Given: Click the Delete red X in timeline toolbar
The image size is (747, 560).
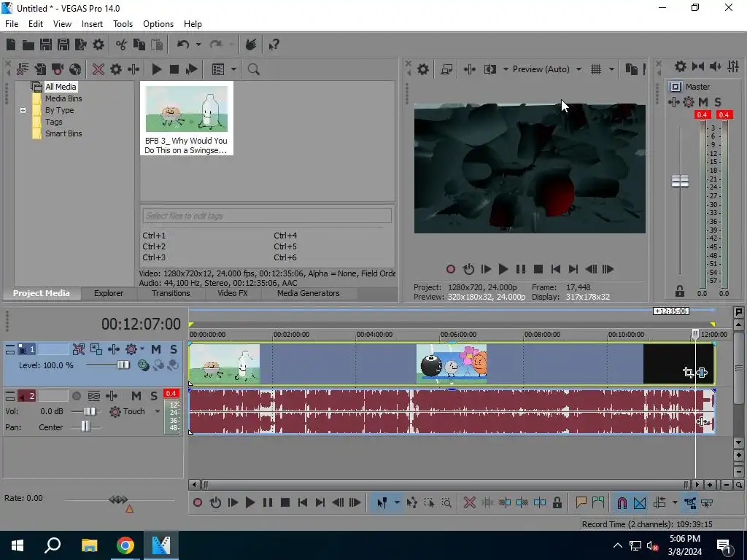Looking at the screenshot, I should 469,503.
